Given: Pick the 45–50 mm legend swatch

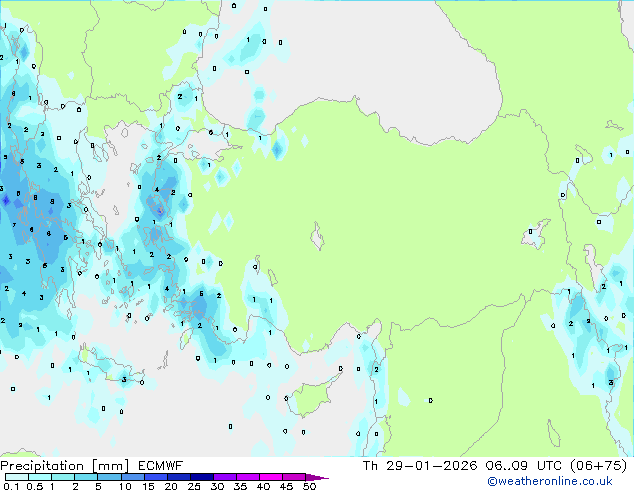Looking at the screenshot, I should 294,477.
